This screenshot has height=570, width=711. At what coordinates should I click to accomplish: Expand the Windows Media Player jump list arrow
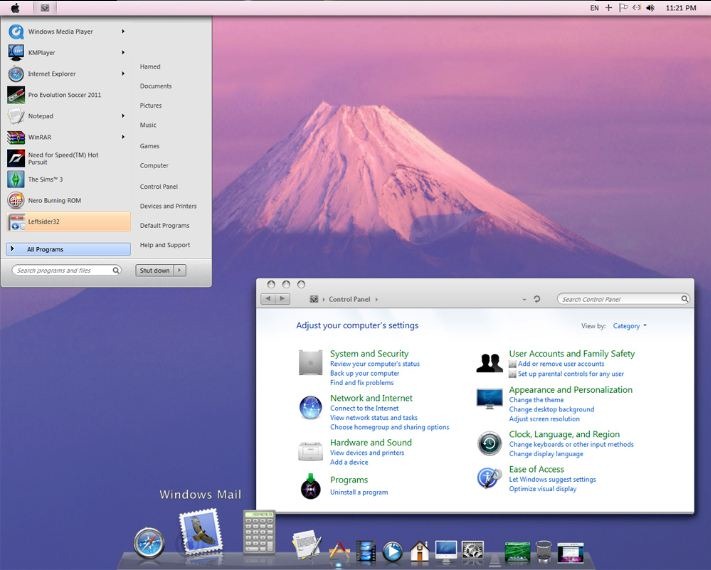pyautogui.click(x=123, y=31)
